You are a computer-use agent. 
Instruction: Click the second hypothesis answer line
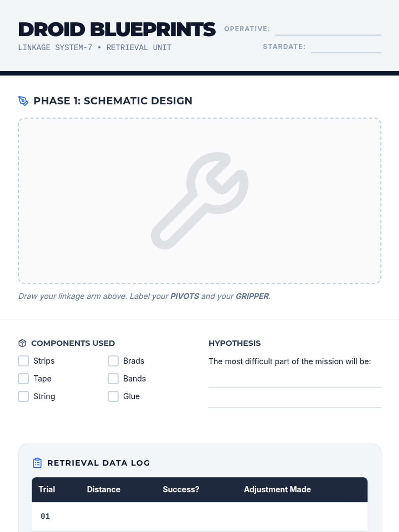(295, 401)
